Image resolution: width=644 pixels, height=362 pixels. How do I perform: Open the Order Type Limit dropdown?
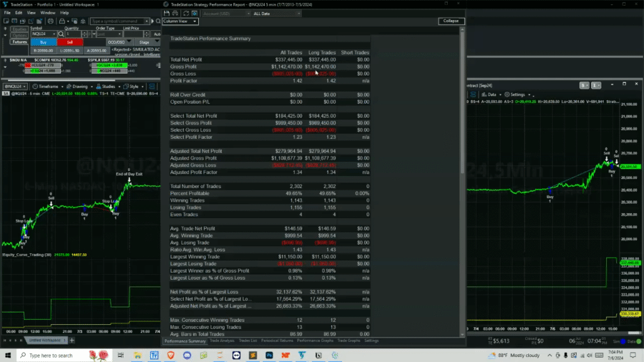pyautogui.click(x=119, y=34)
